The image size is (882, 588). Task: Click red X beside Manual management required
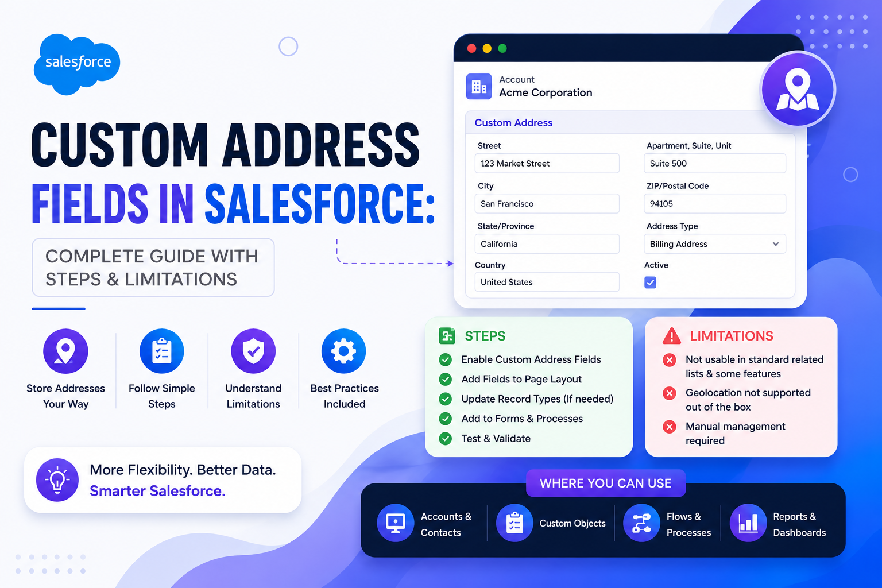[670, 427]
